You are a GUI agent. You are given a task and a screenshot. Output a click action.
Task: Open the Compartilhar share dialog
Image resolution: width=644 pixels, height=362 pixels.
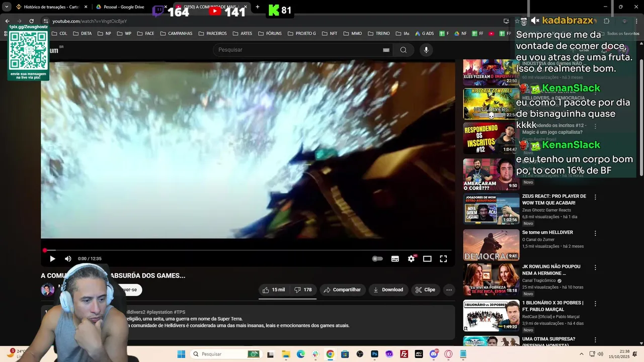tap(342, 290)
